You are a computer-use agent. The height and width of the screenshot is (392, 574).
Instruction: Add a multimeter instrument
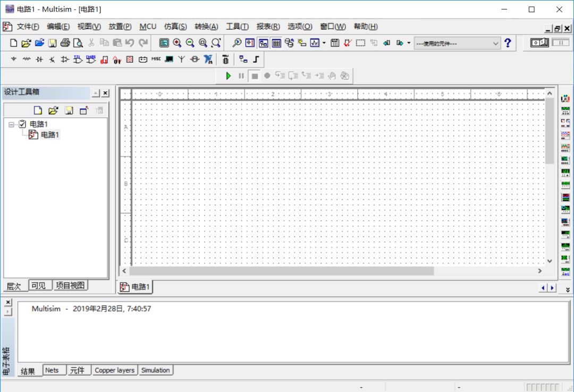(565, 98)
